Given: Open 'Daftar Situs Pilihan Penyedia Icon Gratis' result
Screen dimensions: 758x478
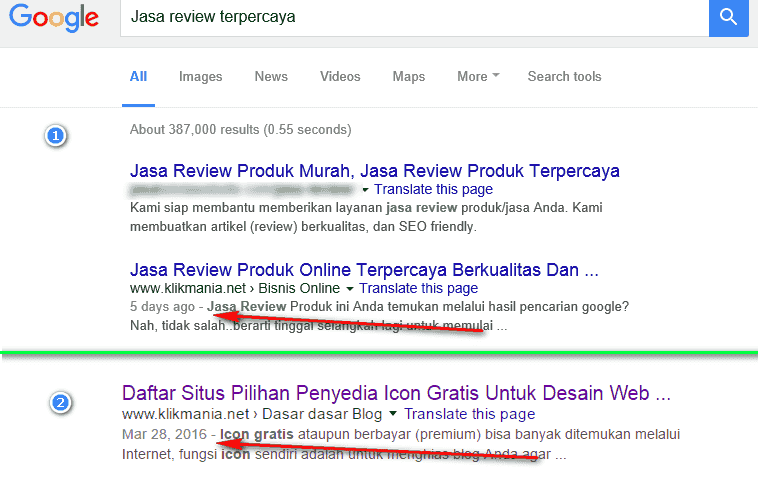Looking at the screenshot, I should pos(395,392).
